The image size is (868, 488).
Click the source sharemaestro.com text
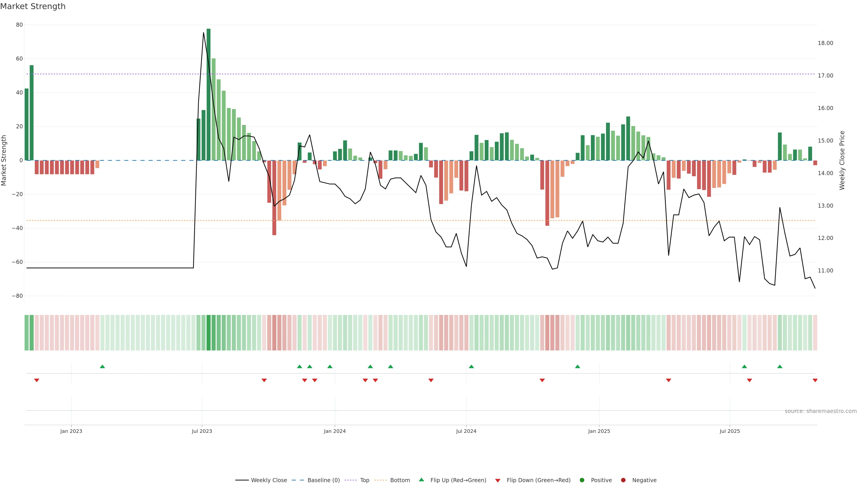point(821,411)
